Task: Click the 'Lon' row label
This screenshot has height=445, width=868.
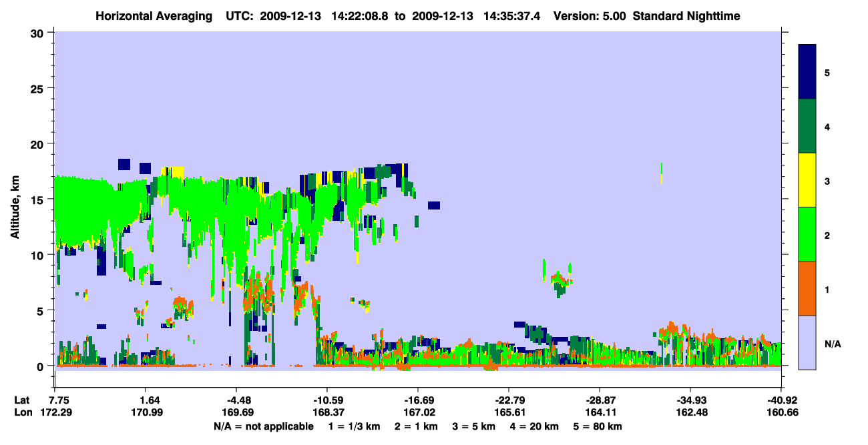Action: 23,412
